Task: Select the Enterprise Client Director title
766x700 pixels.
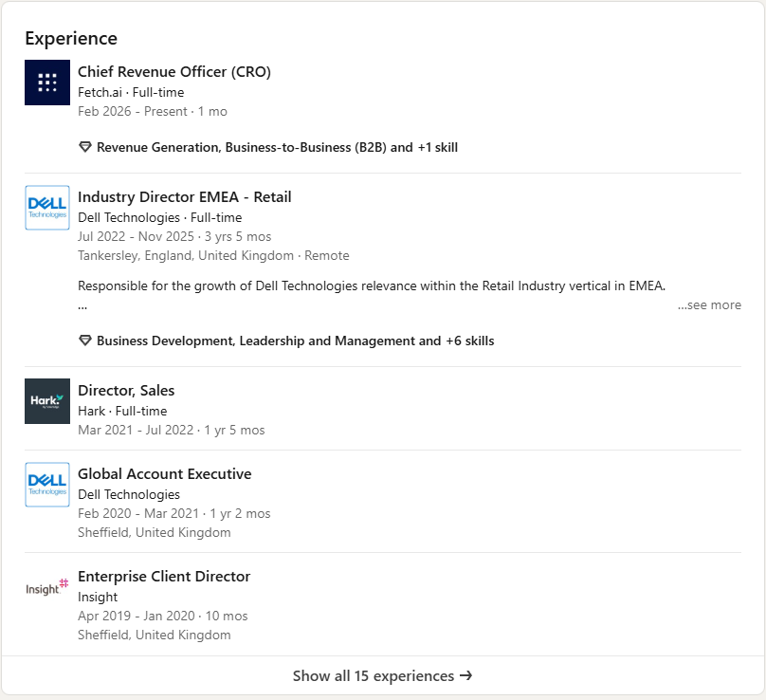Action: [164, 577]
